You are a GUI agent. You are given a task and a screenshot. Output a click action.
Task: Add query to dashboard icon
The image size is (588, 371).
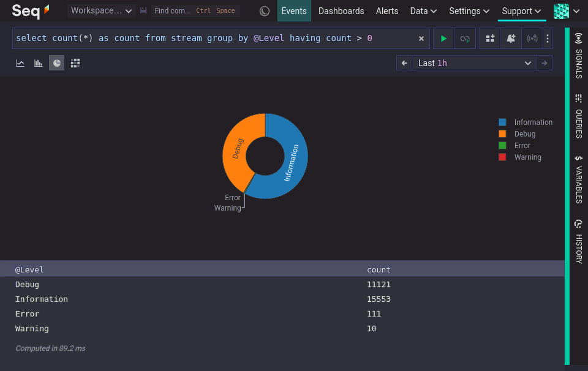[490, 38]
